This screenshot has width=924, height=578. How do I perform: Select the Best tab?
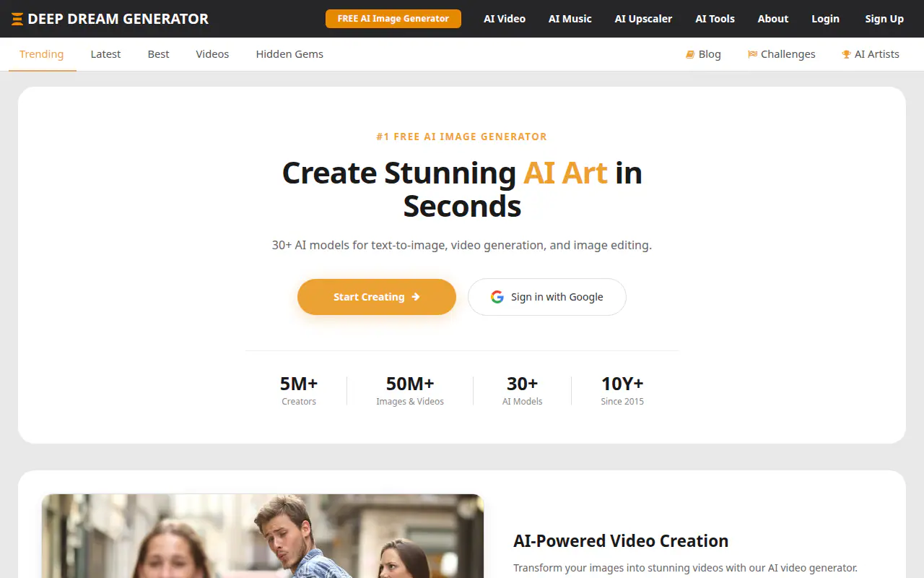coord(159,54)
